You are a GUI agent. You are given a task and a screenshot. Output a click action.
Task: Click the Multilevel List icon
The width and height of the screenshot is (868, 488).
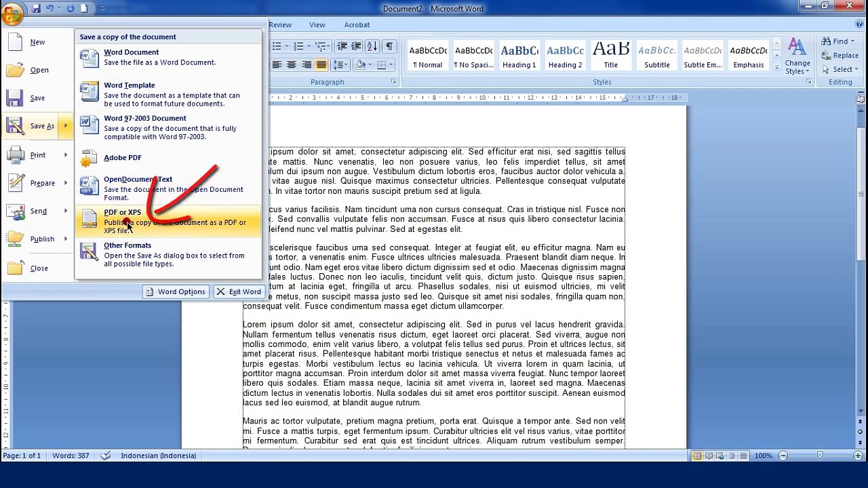322,47
